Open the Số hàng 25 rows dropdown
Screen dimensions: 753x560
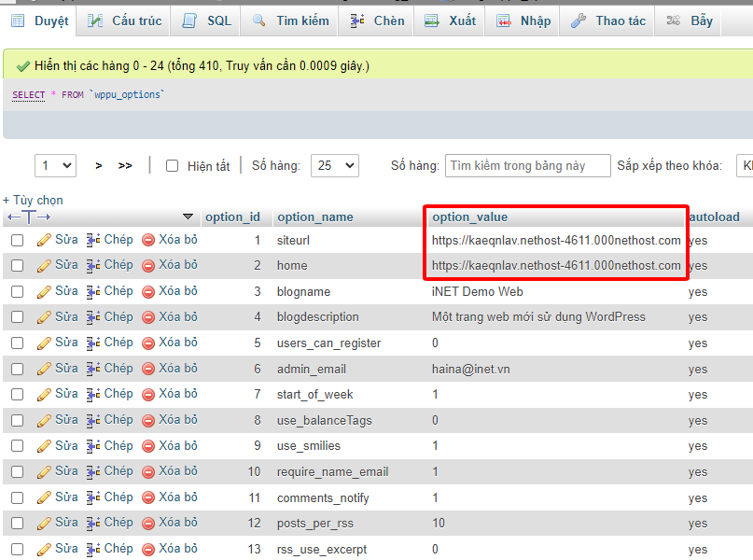pyautogui.click(x=335, y=166)
